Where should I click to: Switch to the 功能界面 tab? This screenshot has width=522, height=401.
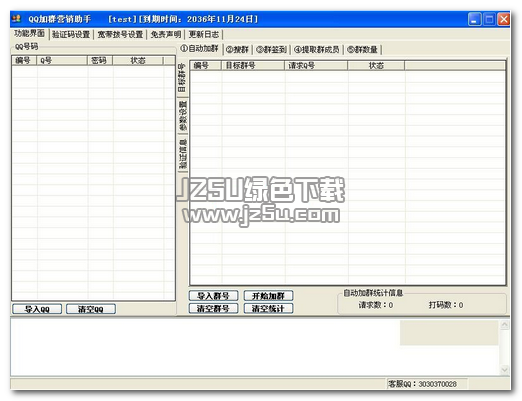pyautogui.click(x=29, y=33)
